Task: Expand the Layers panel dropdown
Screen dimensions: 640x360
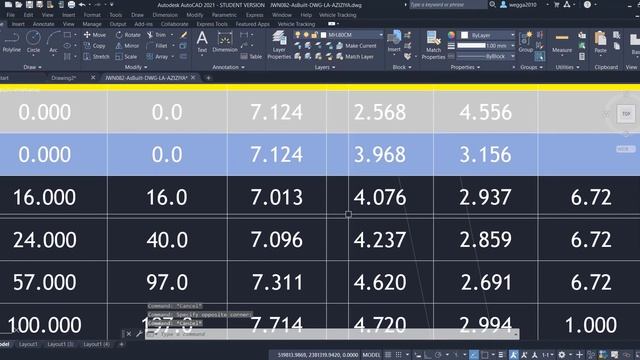Action: click(x=325, y=67)
